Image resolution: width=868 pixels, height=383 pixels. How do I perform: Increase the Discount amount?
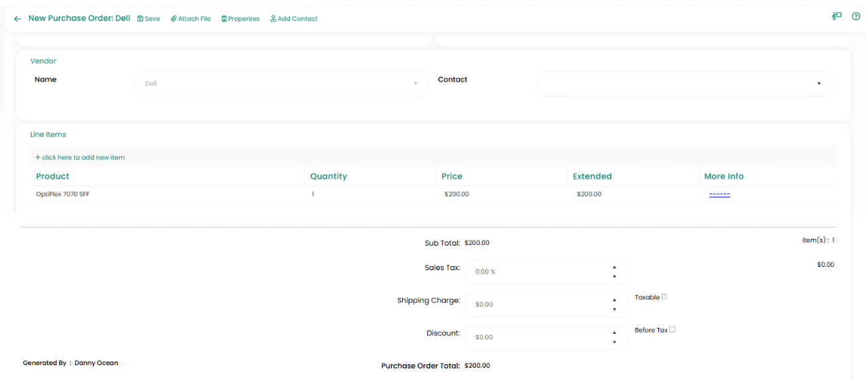(615, 333)
